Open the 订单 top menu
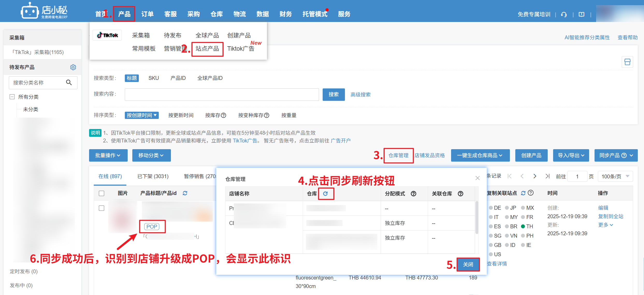The width and height of the screenshot is (644, 295). coord(147,14)
